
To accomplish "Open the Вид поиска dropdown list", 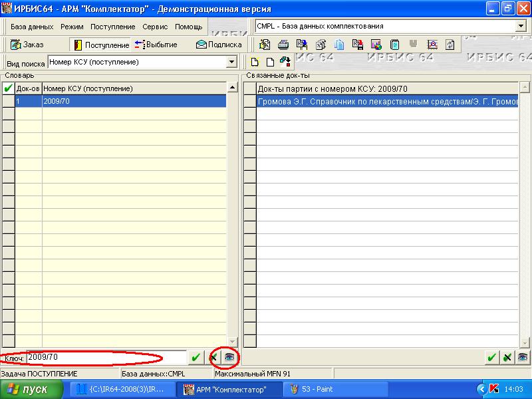I will coord(231,63).
